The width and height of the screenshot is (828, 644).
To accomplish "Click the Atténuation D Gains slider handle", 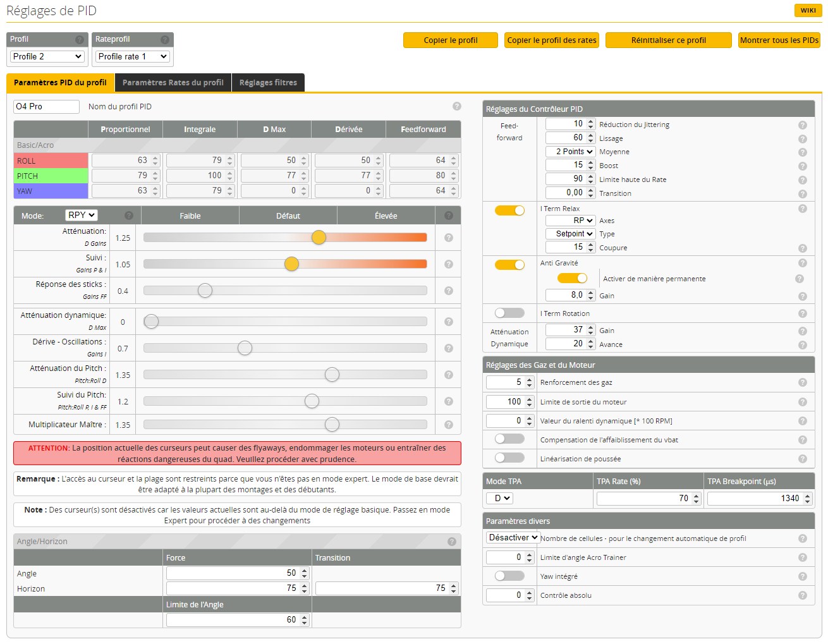I will point(319,238).
